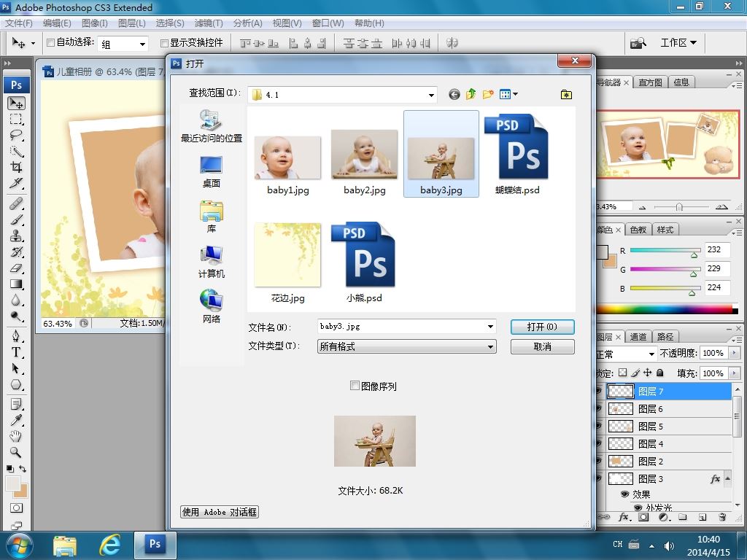Select the Lasso tool
Image resolution: width=747 pixels, height=560 pixels.
pos(16,135)
